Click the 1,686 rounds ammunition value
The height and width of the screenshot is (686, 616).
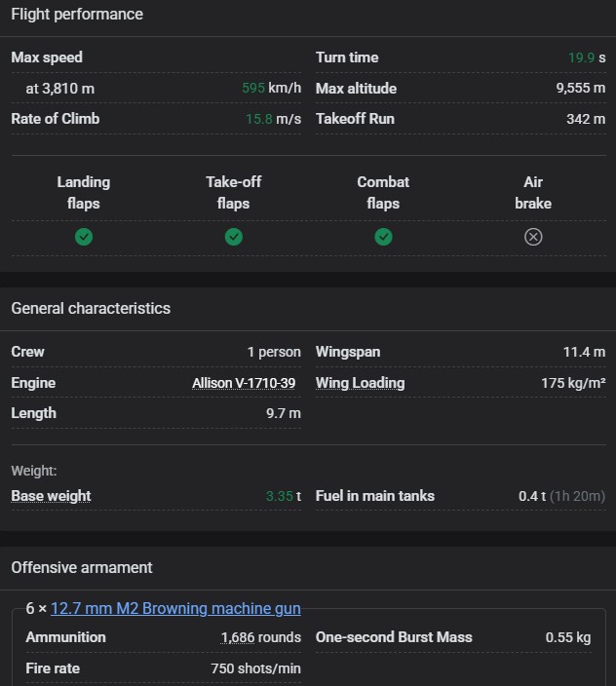click(x=260, y=637)
